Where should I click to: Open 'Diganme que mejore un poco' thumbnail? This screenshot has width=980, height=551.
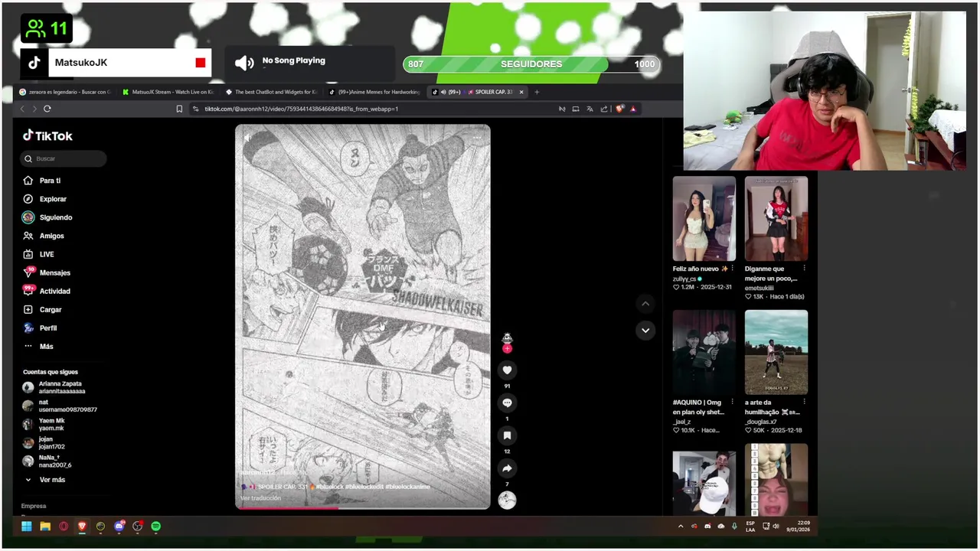(x=776, y=219)
